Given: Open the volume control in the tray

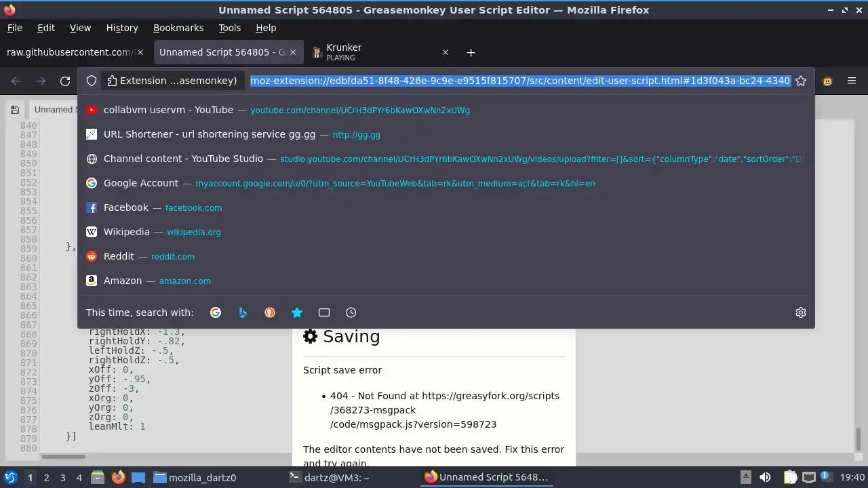Looking at the screenshot, I should tap(765, 477).
